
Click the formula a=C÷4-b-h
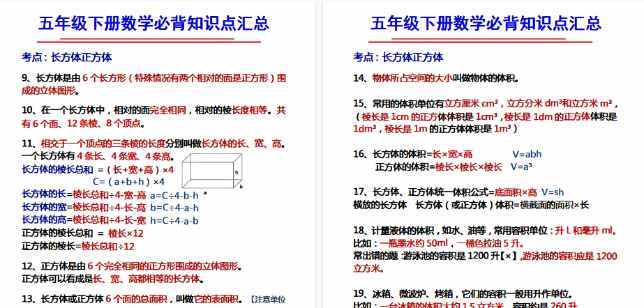tap(174, 195)
